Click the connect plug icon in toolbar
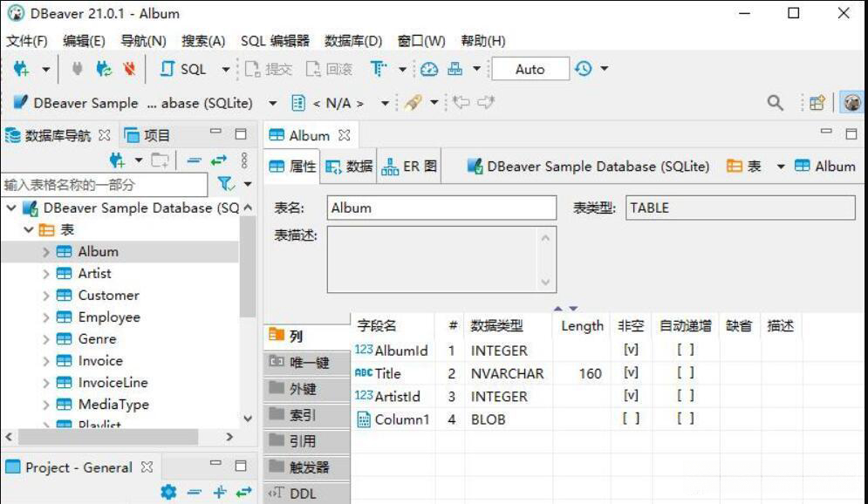 pyautogui.click(x=78, y=69)
